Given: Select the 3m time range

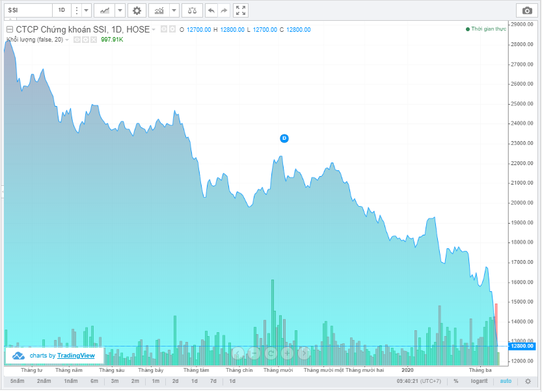Looking at the screenshot, I should pyautogui.click(x=115, y=382).
